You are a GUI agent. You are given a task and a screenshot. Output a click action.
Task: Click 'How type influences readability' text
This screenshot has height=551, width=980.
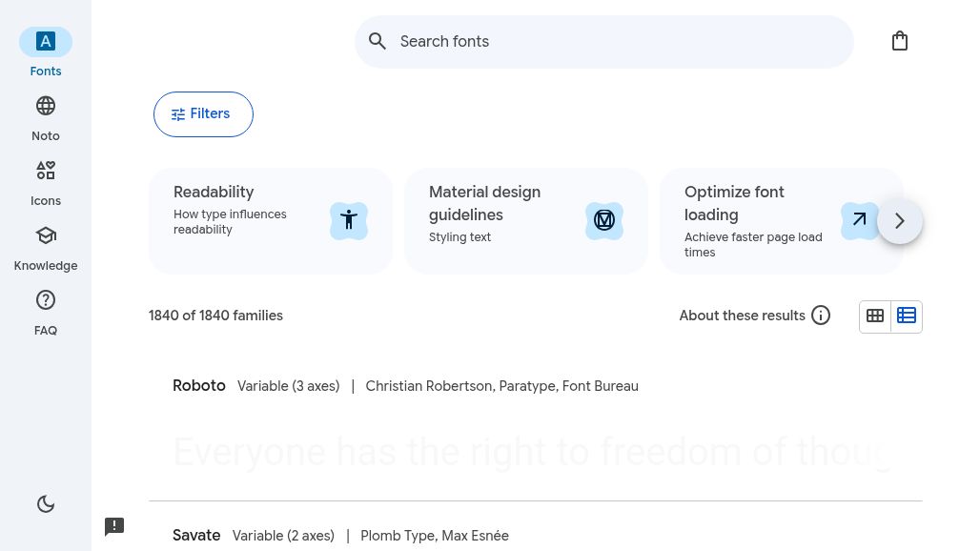coord(230,222)
